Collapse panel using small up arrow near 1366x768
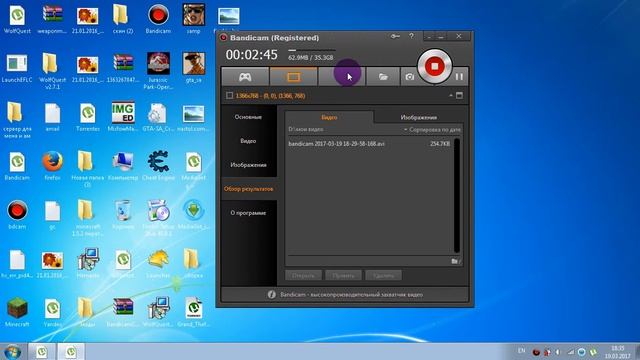Viewport: 640px width, 360px height. point(451,96)
